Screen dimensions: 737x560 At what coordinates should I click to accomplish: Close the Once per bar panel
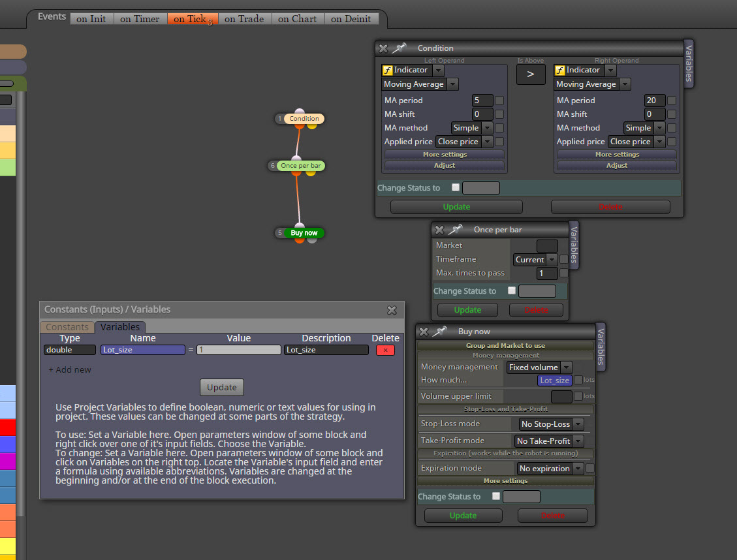[439, 230]
